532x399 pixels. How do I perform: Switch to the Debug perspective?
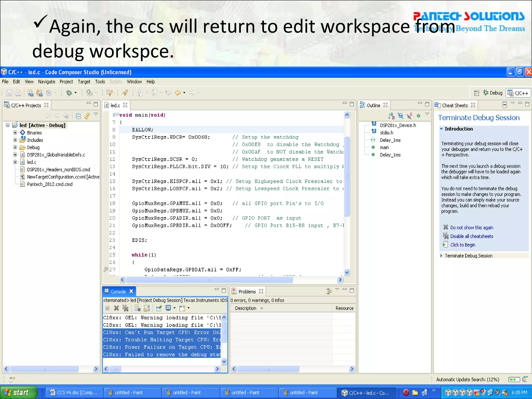pyautogui.click(x=493, y=93)
